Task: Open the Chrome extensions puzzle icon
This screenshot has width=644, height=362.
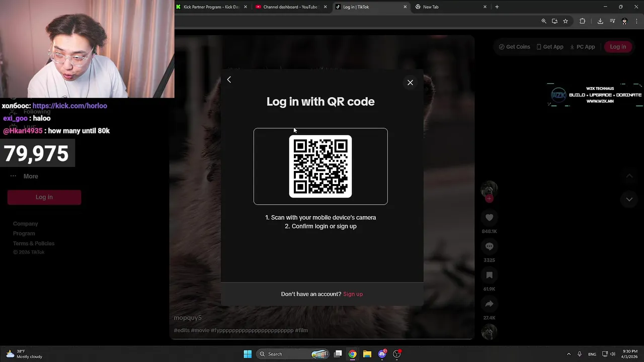Action: pos(583,21)
